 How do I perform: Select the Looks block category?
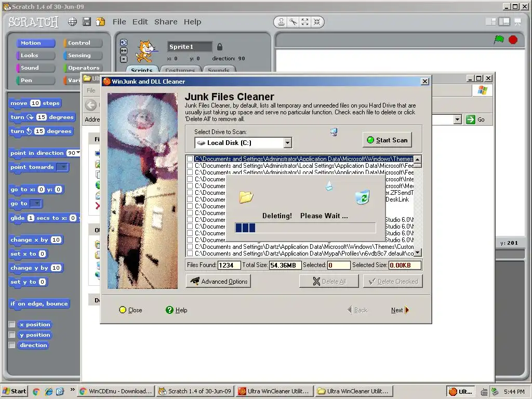[36, 55]
